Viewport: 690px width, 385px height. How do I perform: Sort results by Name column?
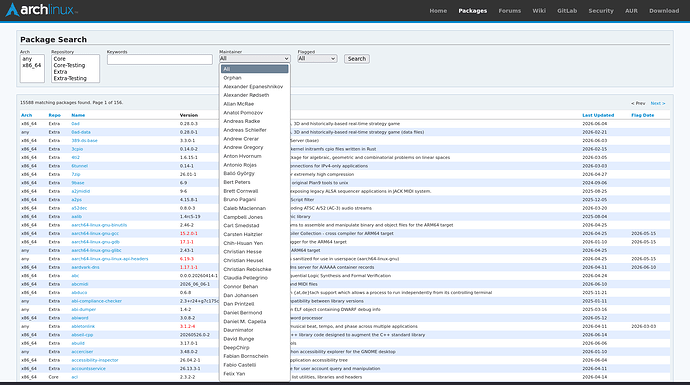coord(78,115)
